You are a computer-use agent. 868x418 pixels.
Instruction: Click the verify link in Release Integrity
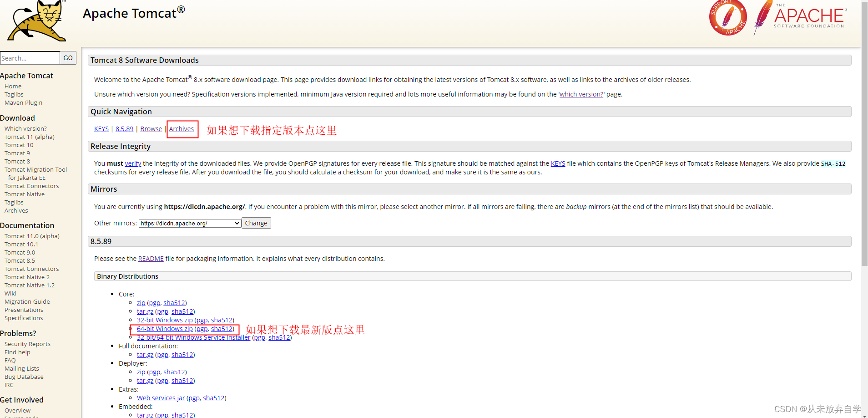point(133,163)
